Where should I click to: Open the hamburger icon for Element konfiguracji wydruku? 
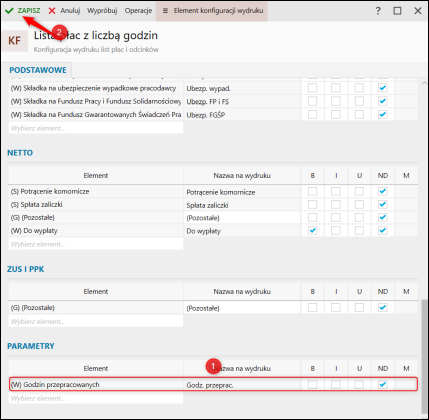165,11
